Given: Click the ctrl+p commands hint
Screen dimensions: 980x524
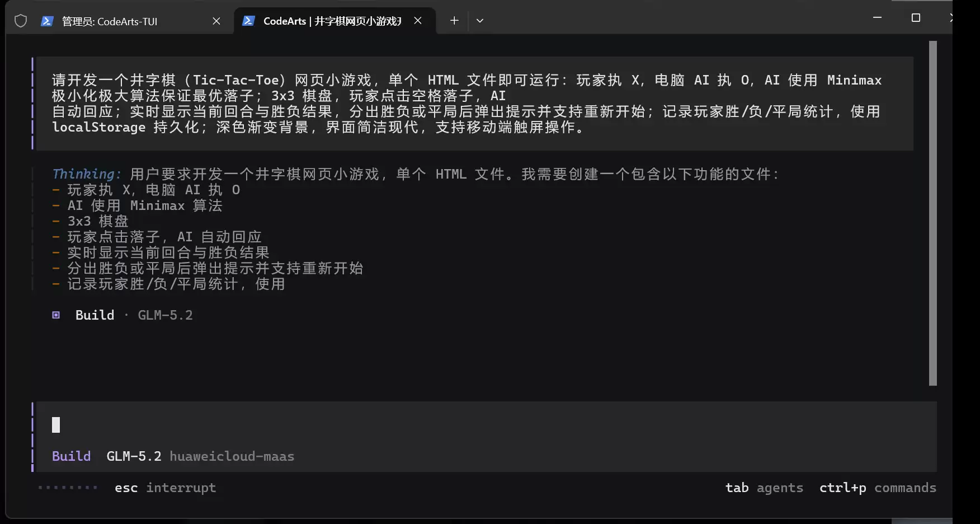Looking at the screenshot, I should 878,488.
